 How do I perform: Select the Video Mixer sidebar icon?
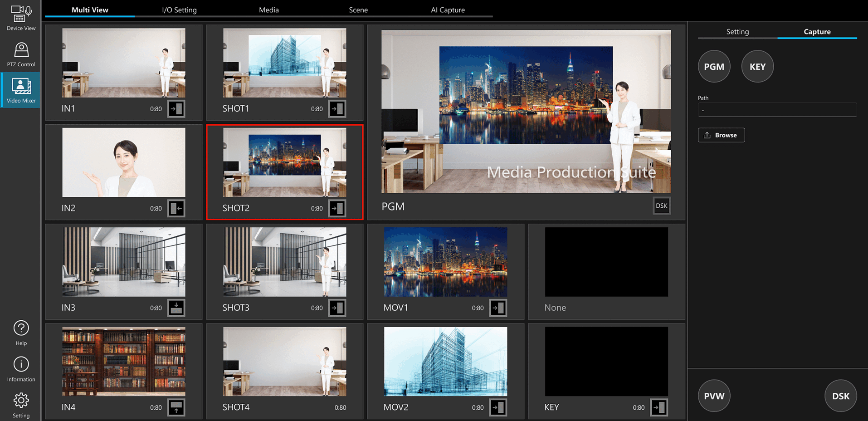(21, 90)
